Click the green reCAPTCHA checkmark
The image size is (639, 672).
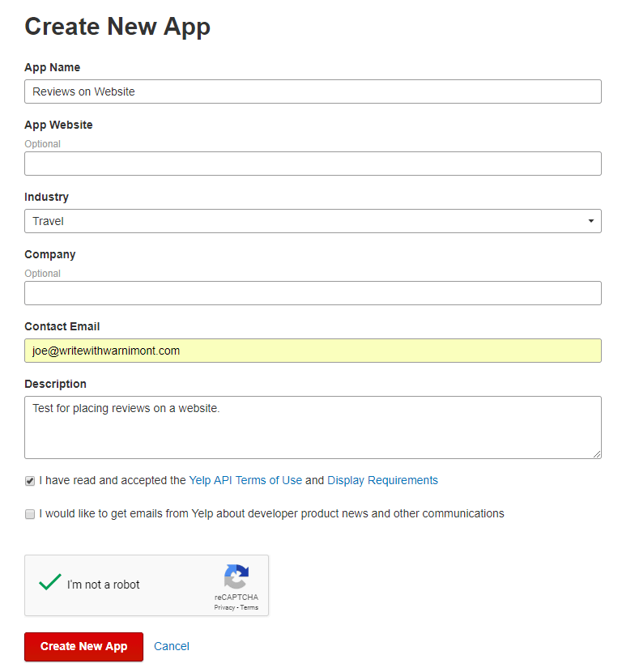(x=50, y=582)
